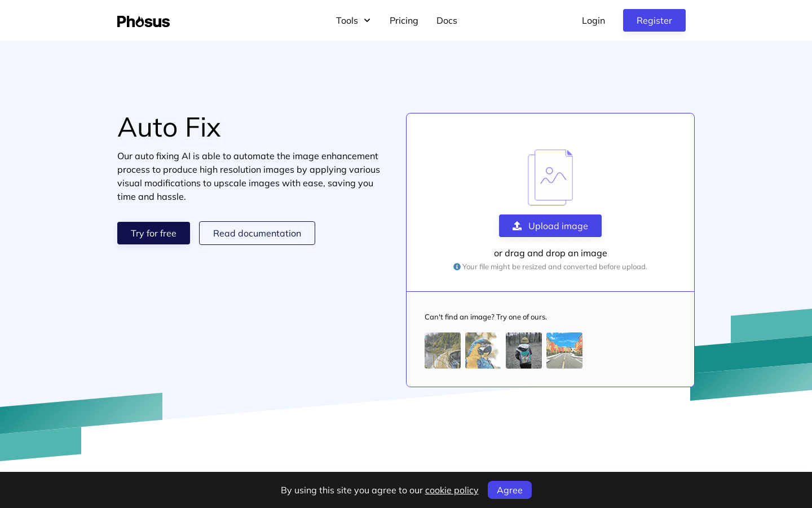Image resolution: width=812 pixels, height=508 pixels.
Task: Open the cookie policy link
Action: click(x=452, y=490)
